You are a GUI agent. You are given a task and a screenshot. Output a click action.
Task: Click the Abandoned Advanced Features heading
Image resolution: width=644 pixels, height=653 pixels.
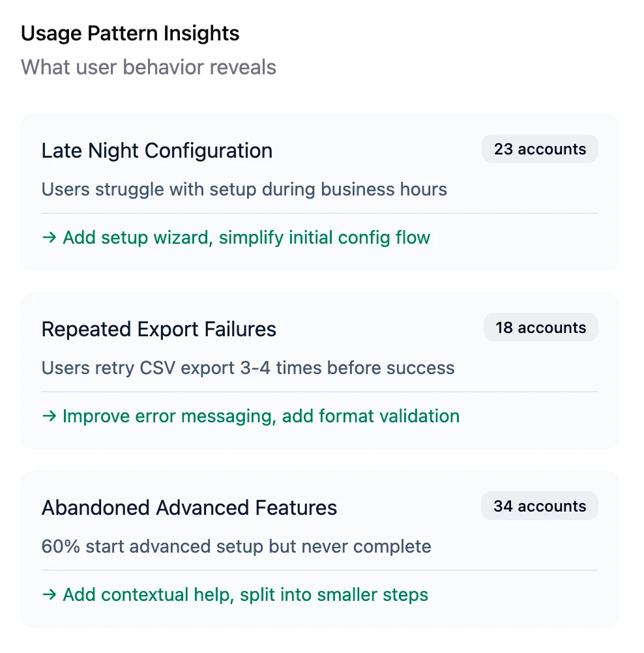[x=189, y=508]
